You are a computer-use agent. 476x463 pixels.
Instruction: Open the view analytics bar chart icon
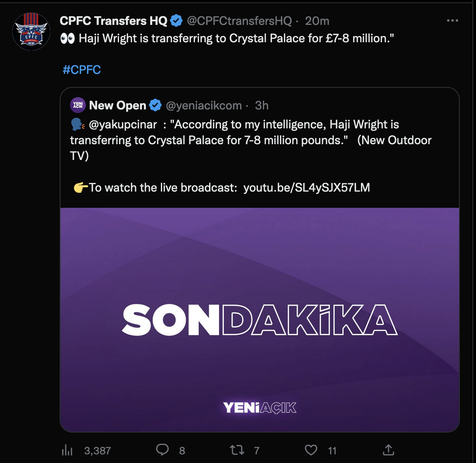[67, 450]
